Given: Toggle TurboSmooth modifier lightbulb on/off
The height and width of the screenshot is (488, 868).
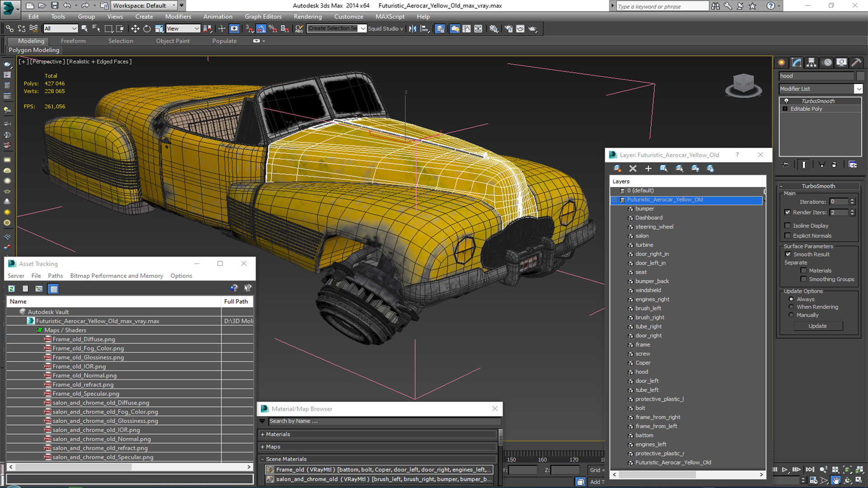Looking at the screenshot, I should pos(786,101).
